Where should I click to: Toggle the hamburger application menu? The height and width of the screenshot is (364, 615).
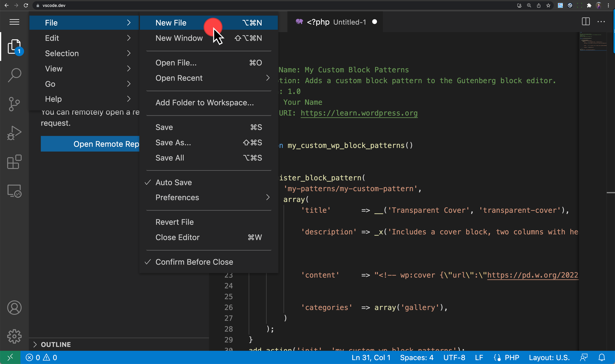tap(14, 22)
